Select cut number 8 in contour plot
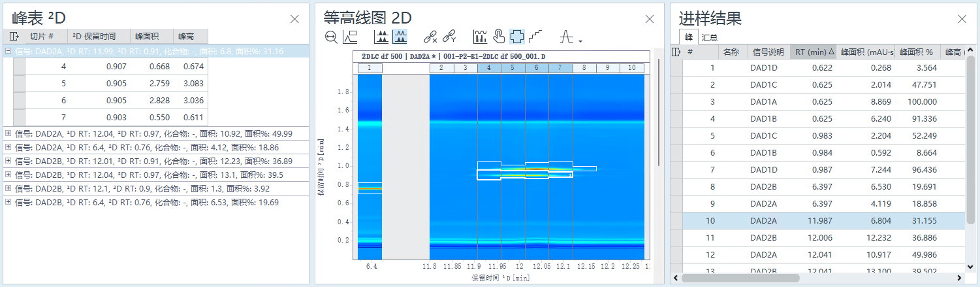The height and width of the screenshot is (287, 980). coord(584,68)
